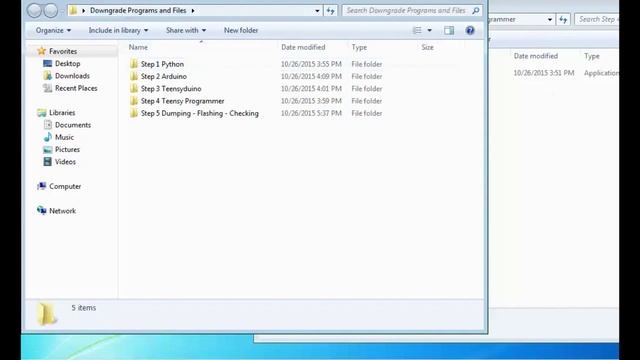Viewport: 640px width, 360px height.
Task: Expand breadcrumb arrow before Downgrade Programs and Files
Action: [83, 11]
